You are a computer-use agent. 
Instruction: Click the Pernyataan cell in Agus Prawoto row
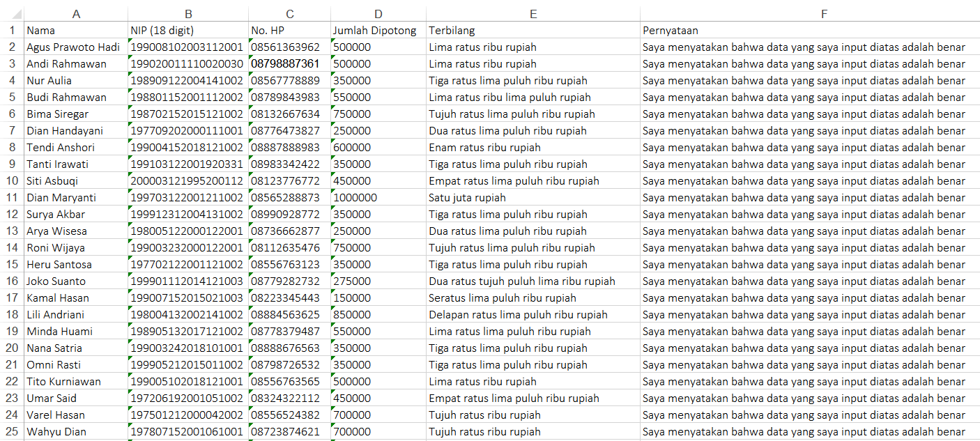(810, 47)
